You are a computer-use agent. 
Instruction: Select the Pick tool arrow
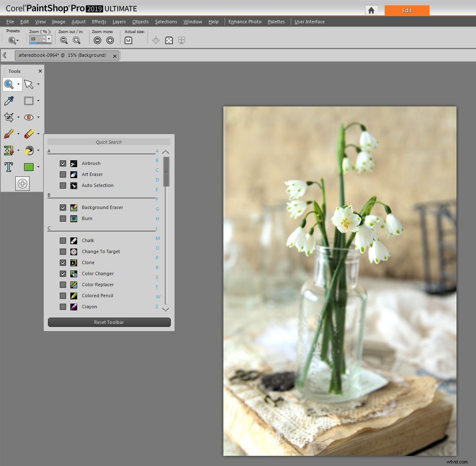[28, 84]
